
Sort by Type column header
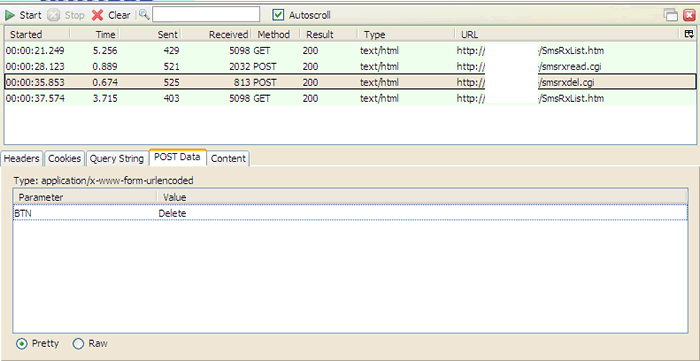[x=406, y=34]
